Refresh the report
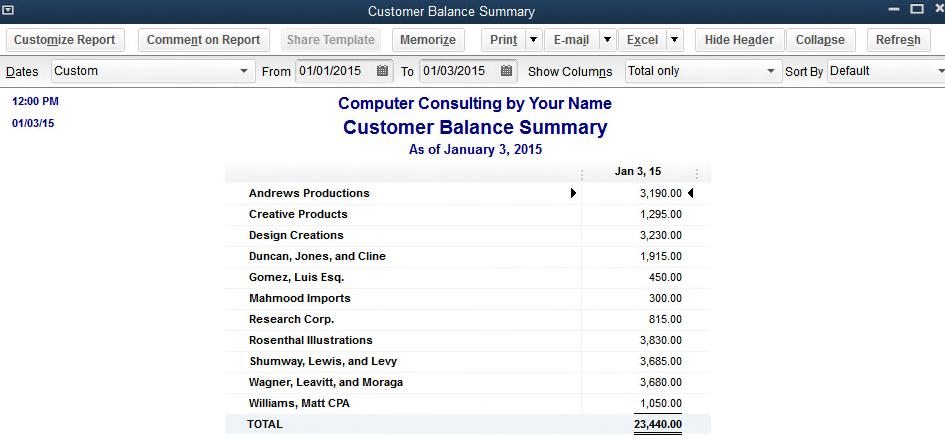 point(898,40)
